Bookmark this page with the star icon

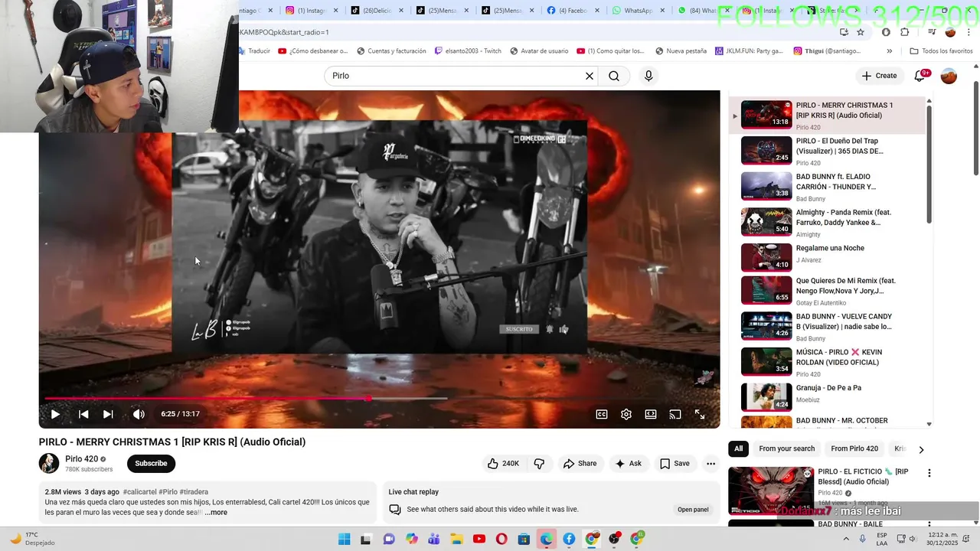(x=861, y=32)
